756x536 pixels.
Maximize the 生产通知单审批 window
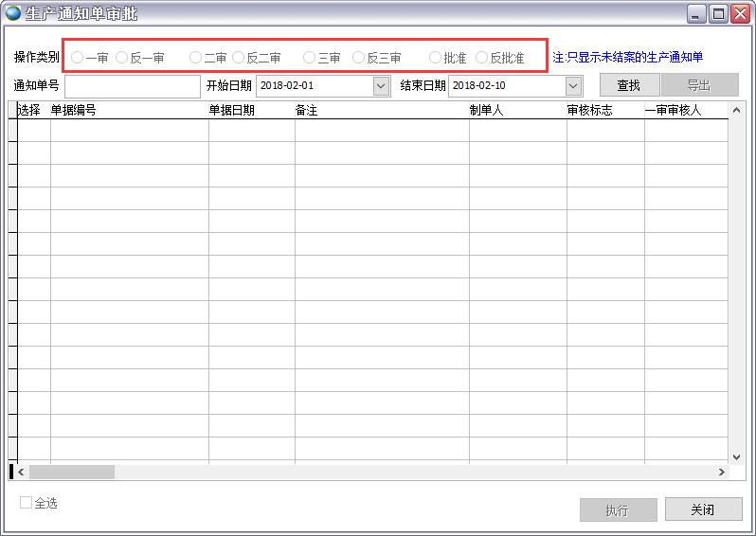click(718, 13)
